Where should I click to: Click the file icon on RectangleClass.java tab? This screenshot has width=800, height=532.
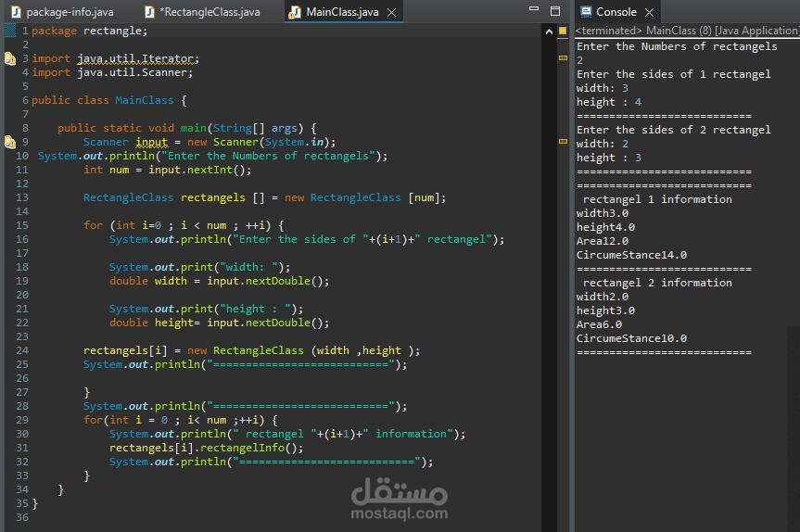[149, 12]
